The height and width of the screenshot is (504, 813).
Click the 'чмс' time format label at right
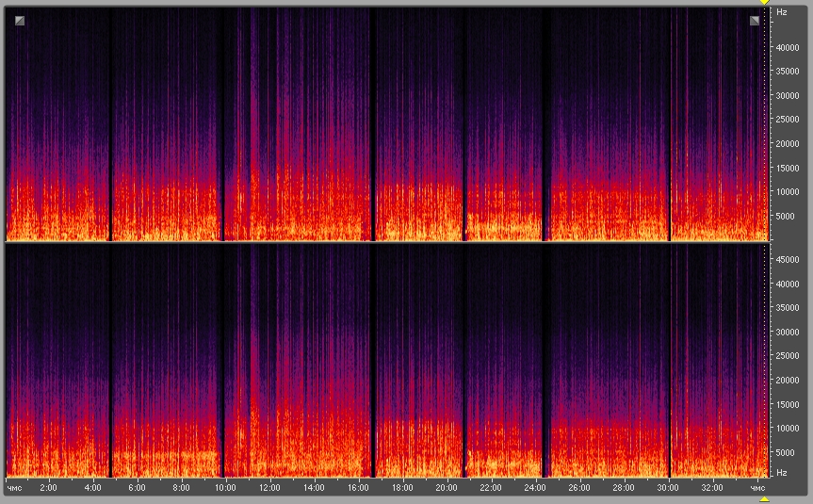758,488
